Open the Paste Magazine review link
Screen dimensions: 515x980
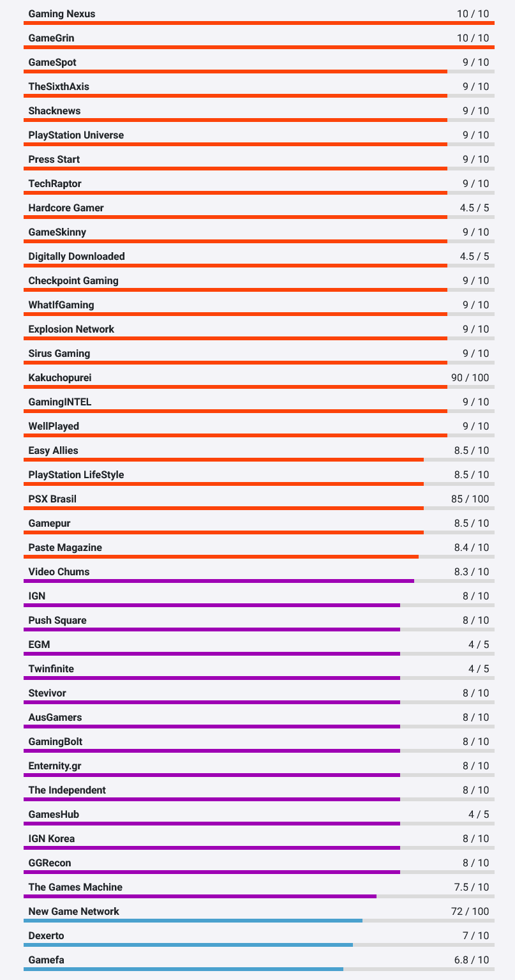pos(65,548)
